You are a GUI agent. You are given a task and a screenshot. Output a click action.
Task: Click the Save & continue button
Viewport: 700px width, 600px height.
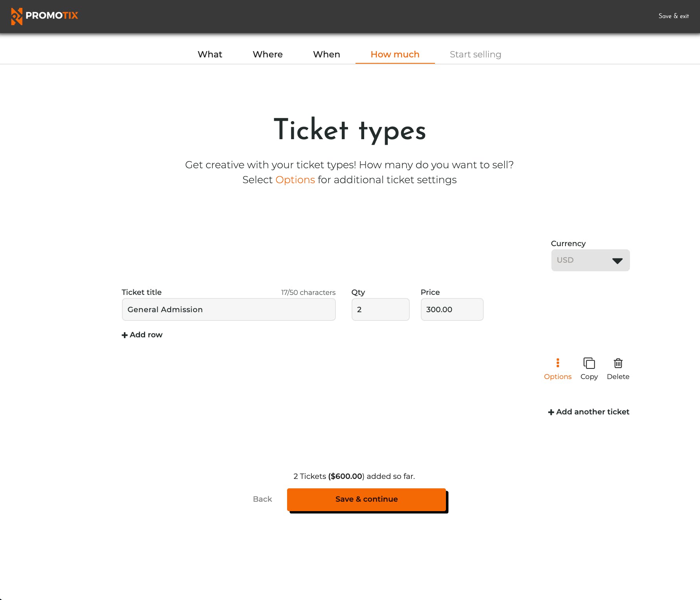point(367,499)
